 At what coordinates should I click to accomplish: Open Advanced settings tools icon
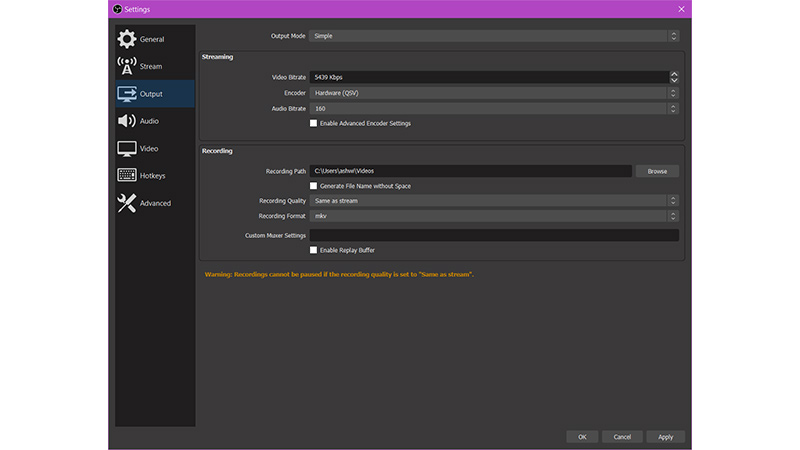tap(127, 203)
